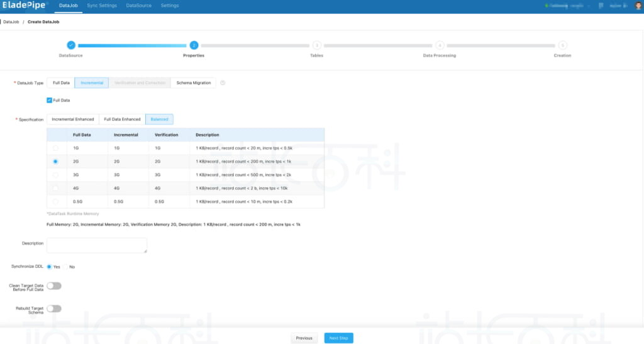Click the Creation step 5 circle
The width and height of the screenshot is (644, 344).
pyautogui.click(x=562, y=45)
